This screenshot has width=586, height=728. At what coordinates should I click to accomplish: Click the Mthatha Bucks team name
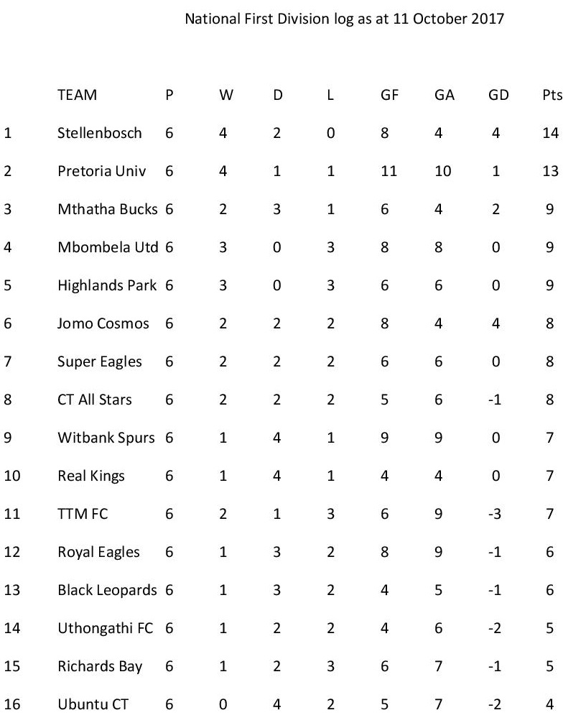click(107, 209)
